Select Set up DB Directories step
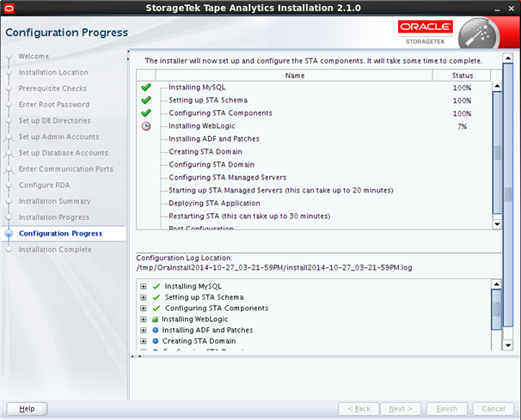Viewport: 521px width, 420px height. tap(54, 121)
